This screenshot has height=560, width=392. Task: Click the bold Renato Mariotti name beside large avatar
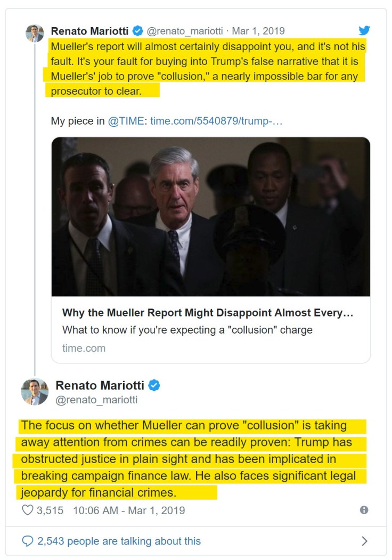pyautogui.click(x=100, y=385)
